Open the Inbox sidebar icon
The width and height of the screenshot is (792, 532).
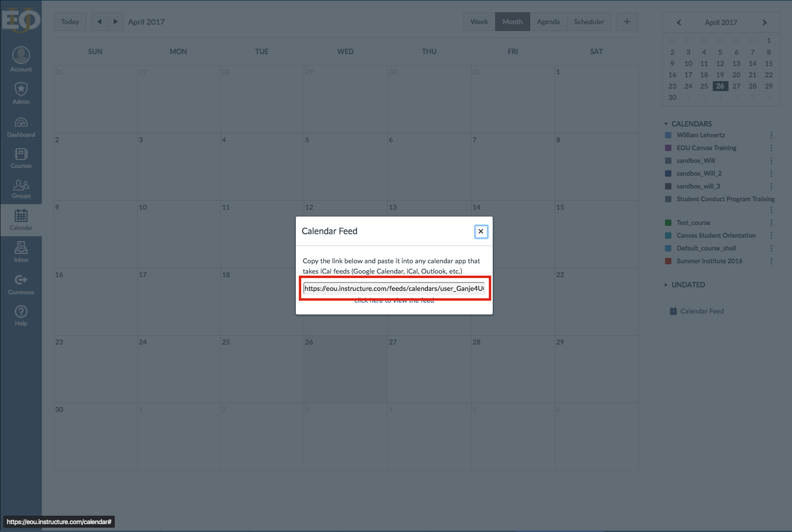(x=21, y=252)
